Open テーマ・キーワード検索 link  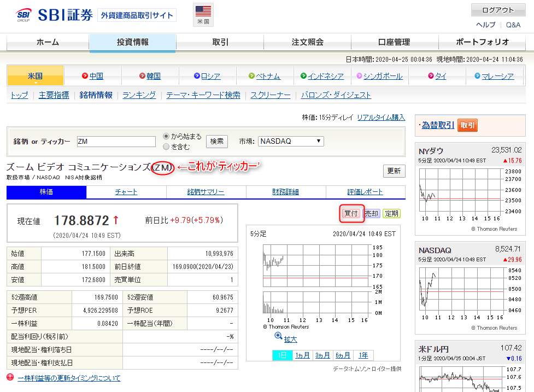coord(203,95)
